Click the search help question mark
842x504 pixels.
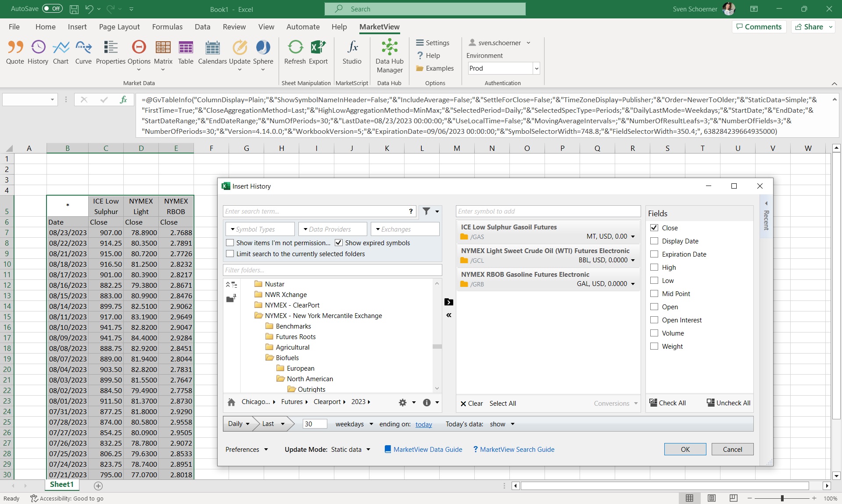(411, 211)
